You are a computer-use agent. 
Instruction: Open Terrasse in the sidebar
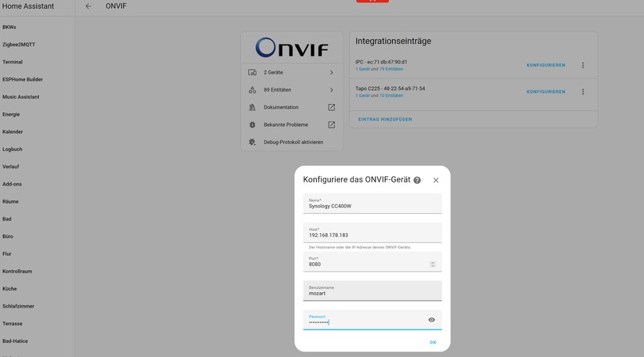(x=13, y=323)
